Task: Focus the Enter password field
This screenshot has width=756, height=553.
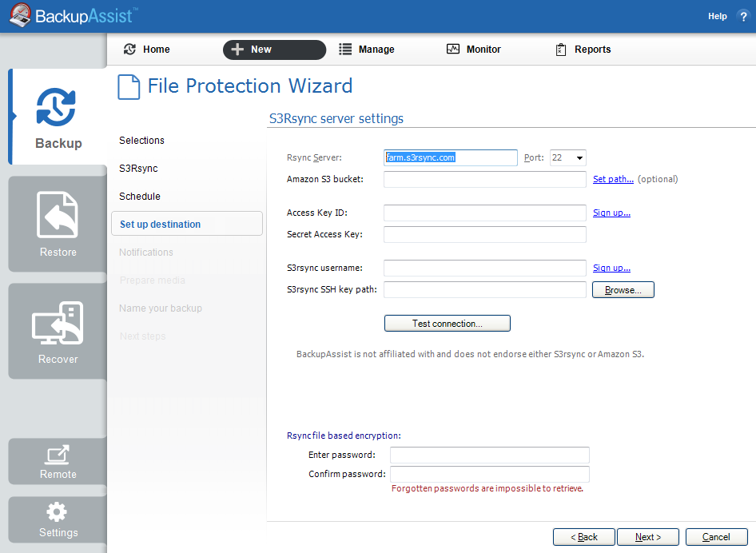Action: click(x=490, y=455)
